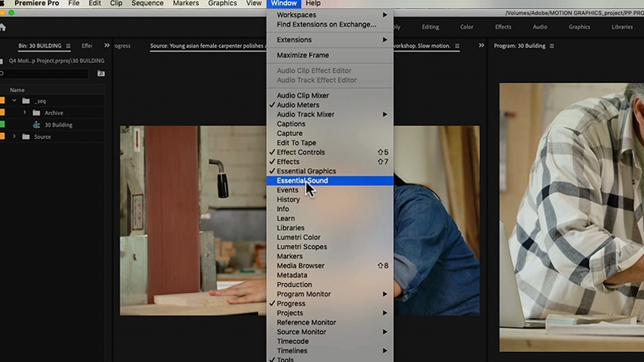Image resolution: width=644 pixels, height=362 pixels.
Task: Enable Essential Sound panel
Action: [330, 180]
